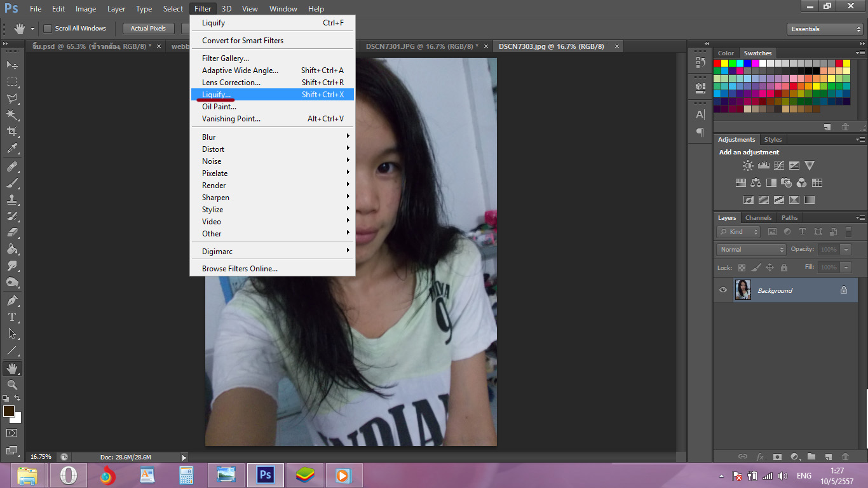The height and width of the screenshot is (488, 868).
Task: Select the Clone Stamp tool
Action: [12, 200]
